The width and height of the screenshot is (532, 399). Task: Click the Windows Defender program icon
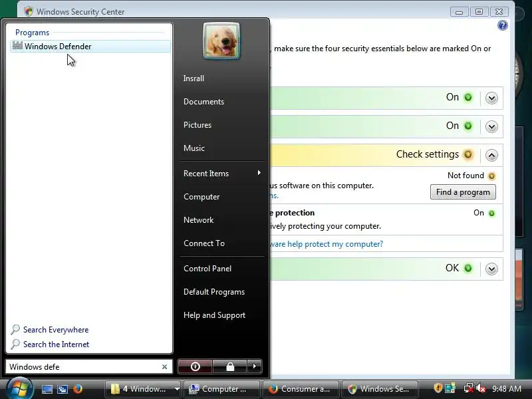[17, 45]
